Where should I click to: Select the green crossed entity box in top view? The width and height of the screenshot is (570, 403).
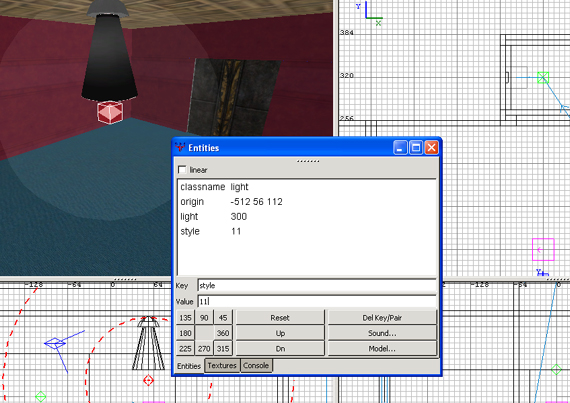(x=543, y=77)
